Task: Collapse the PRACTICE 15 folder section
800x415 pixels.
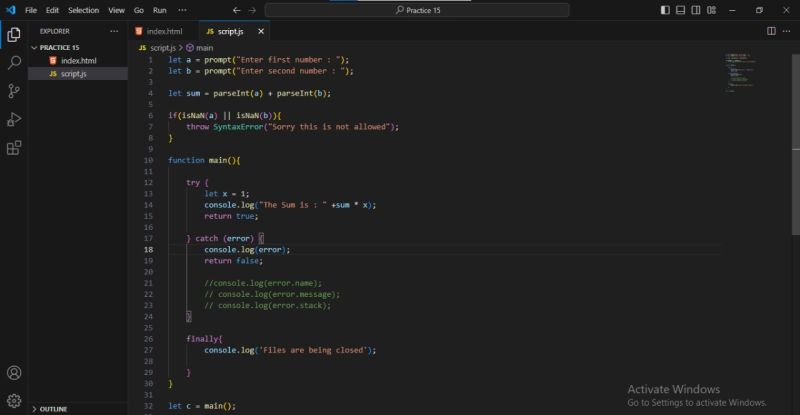Action: pyautogui.click(x=60, y=47)
